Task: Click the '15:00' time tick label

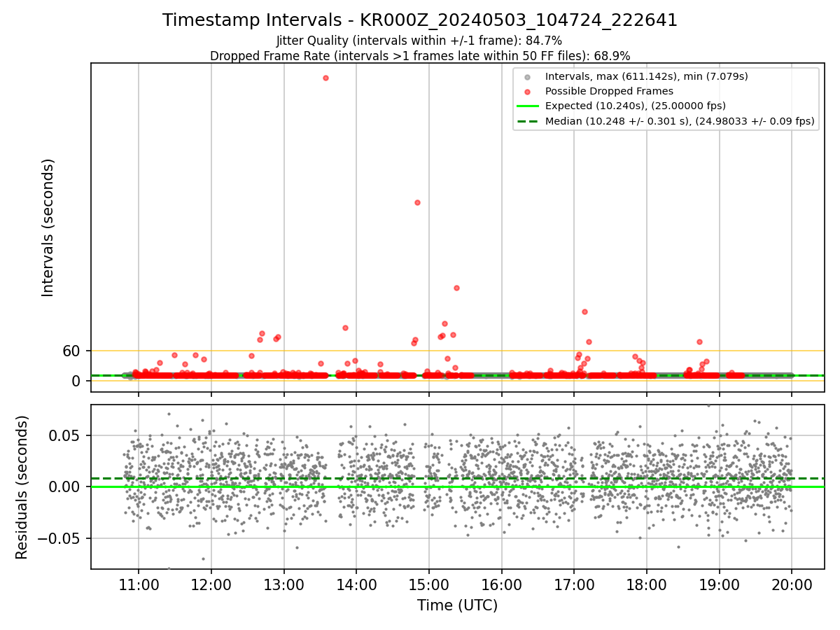Action: (429, 584)
